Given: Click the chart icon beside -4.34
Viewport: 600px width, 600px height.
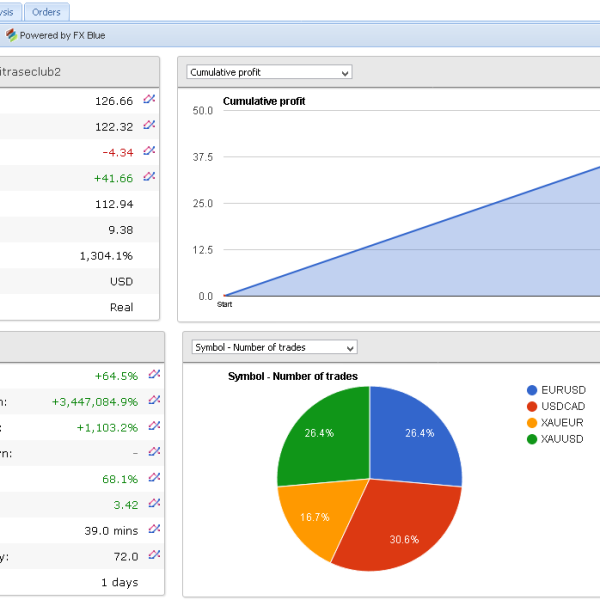Looking at the screenshot, I should point(150,151).
